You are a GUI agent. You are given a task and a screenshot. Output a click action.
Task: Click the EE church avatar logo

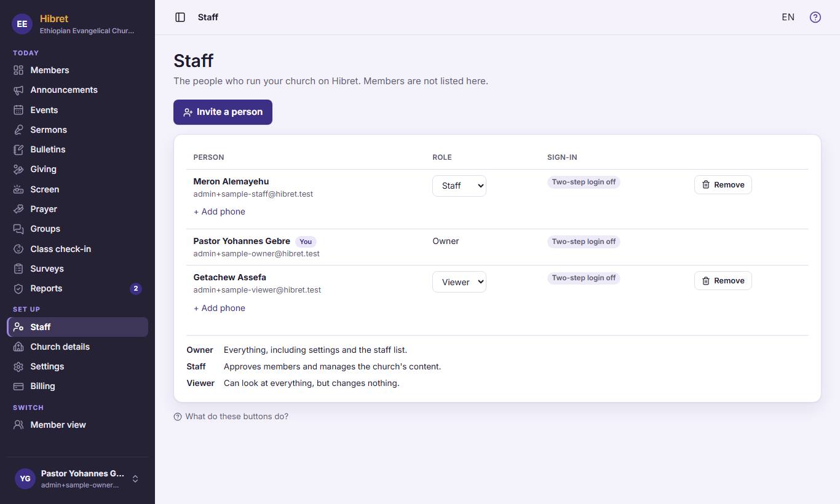pyautogui.click(x=22, y=24)
